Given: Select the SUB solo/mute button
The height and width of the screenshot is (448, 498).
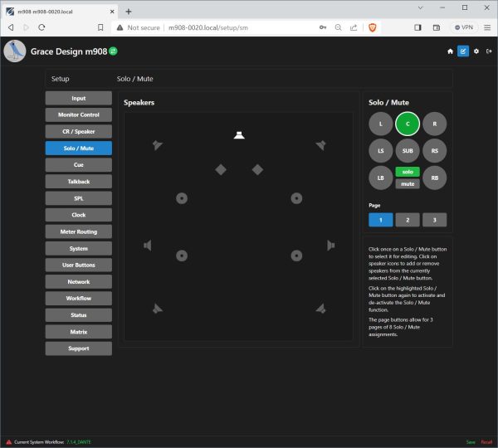Looking at the screenshot, I should point(407,151).
